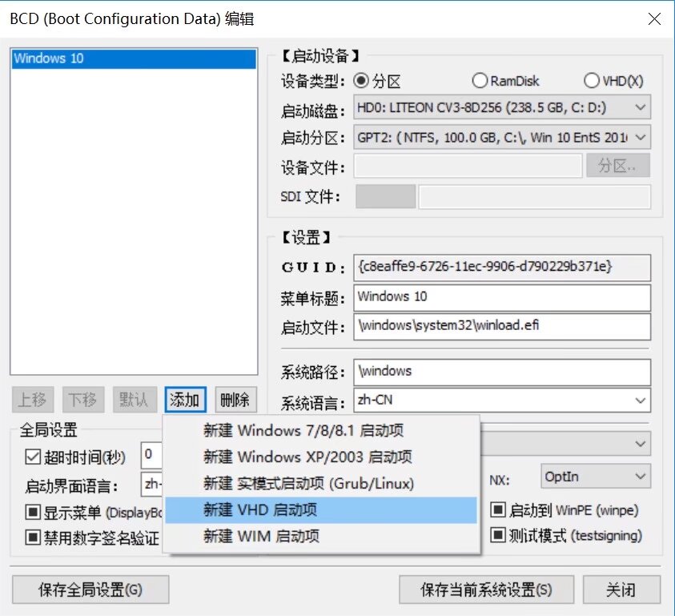
Task: Click the GUID value field
Action: click(502, 268)
